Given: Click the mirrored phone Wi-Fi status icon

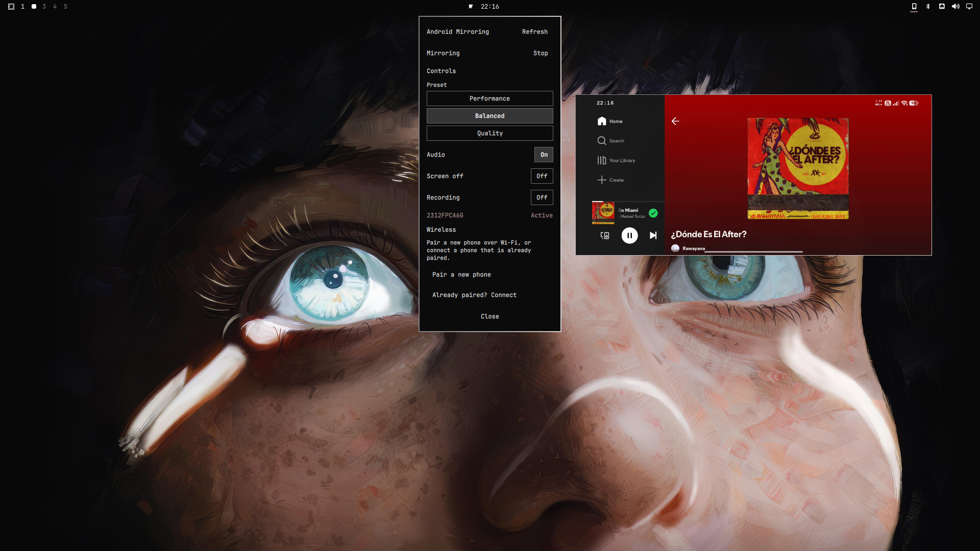Looking at the screenshot, I should (904, 103).
